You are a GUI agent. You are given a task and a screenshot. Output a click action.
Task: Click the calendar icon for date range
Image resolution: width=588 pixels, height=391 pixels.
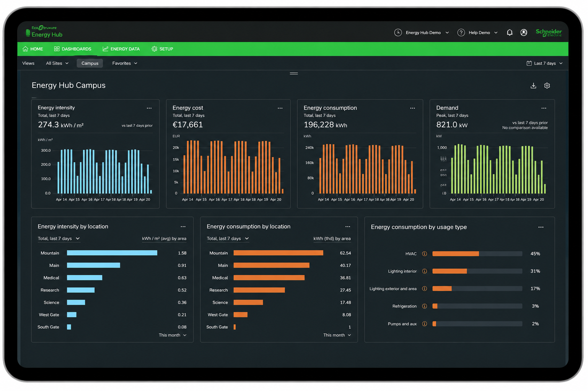tap(529, 63)
